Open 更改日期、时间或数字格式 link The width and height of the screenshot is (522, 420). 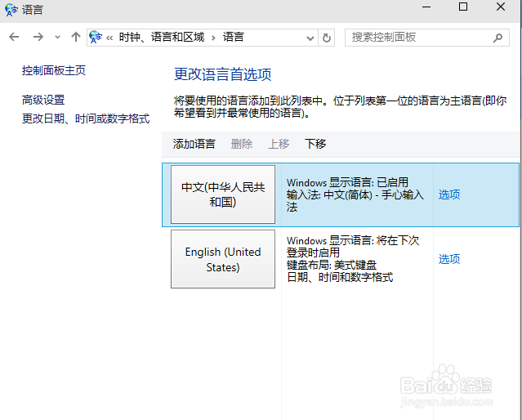point(86,118)
